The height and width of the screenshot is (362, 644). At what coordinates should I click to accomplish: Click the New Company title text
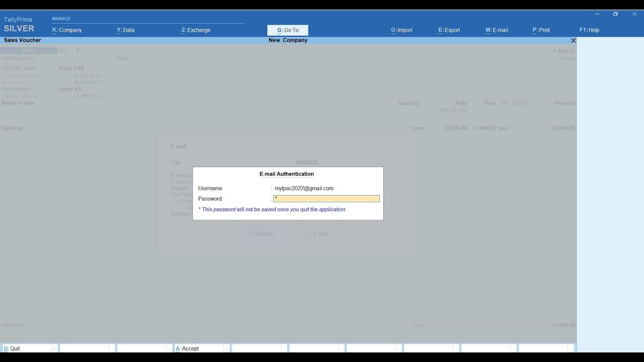(288, 40)
